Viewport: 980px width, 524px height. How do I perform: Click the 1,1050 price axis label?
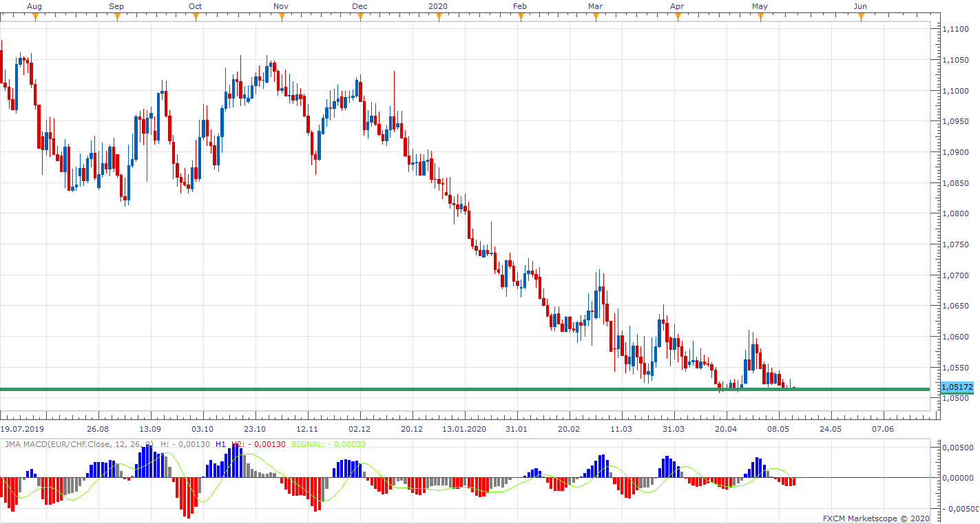957,60
